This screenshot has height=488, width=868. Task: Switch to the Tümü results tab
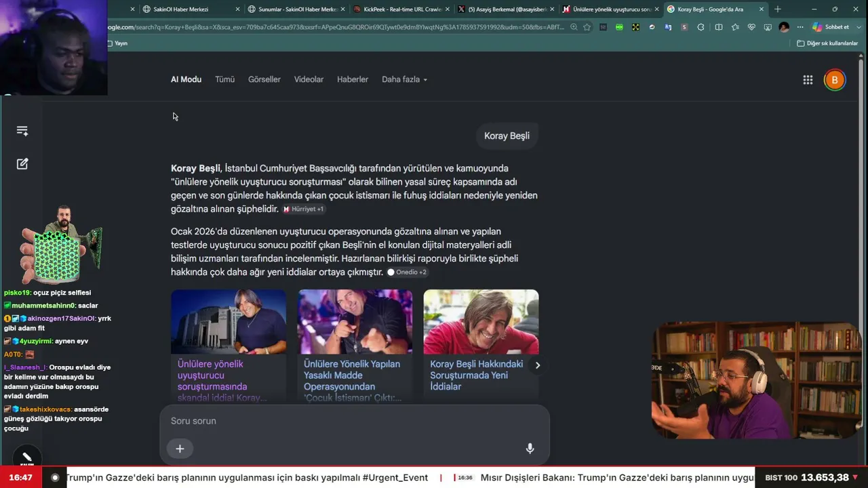pos(224,79)
